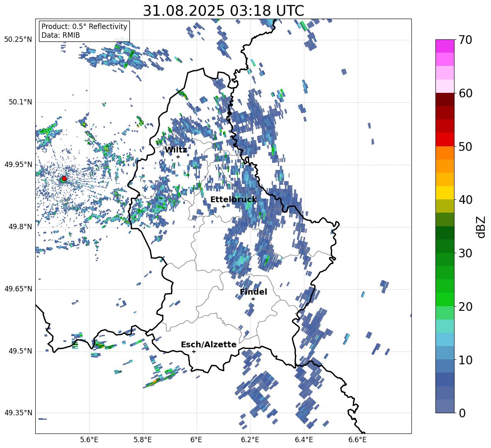Click the Ettelbruck city label
This screenshot has height=448, width=491.
233,200
